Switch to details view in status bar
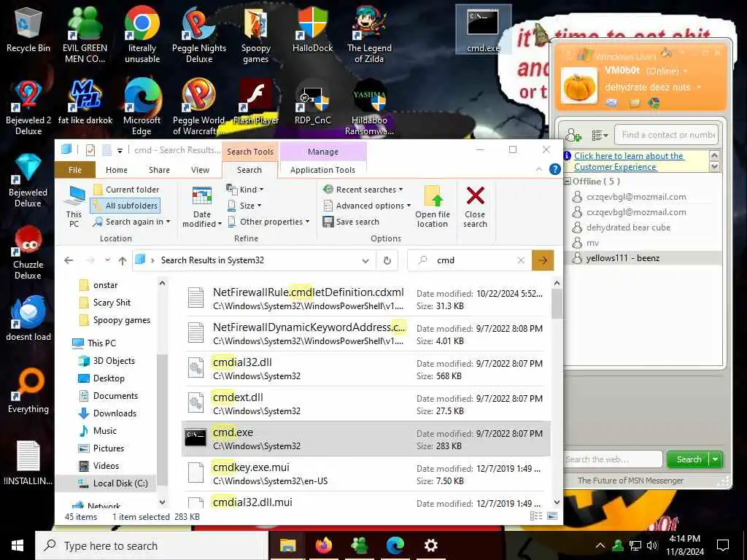Viewport: 747px width, 560px height. (x=536, y=516)
